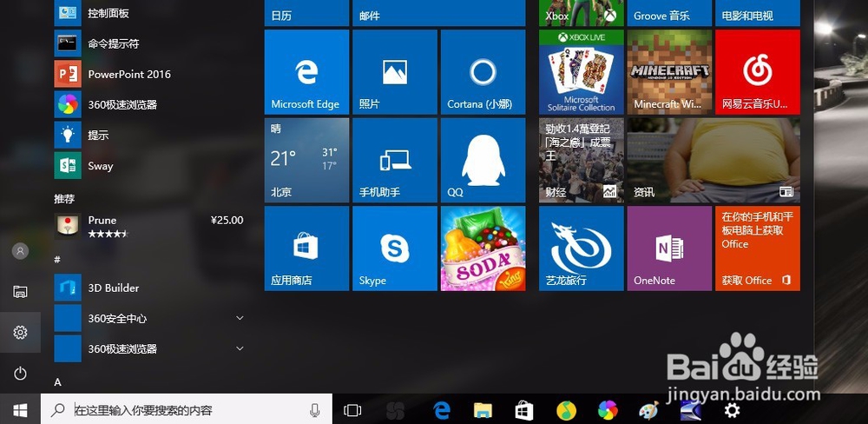Viewport: 868px width, 424px height.
Task: Click the 'A' letter group header
Action: pos(57,382)
